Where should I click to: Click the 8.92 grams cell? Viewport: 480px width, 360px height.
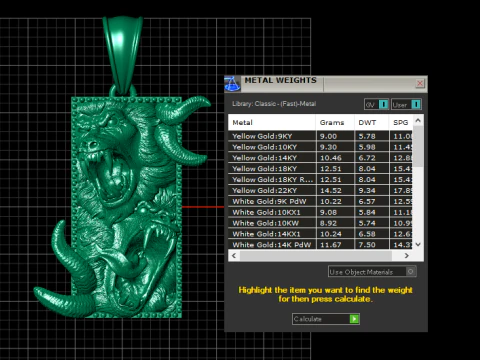click(335, 223)
